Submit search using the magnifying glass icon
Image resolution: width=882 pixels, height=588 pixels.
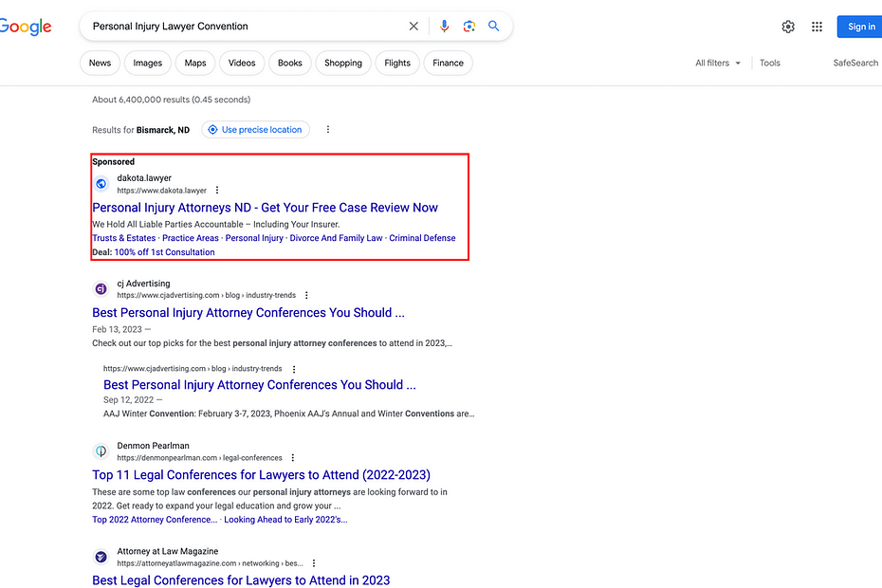coord(493,26)
